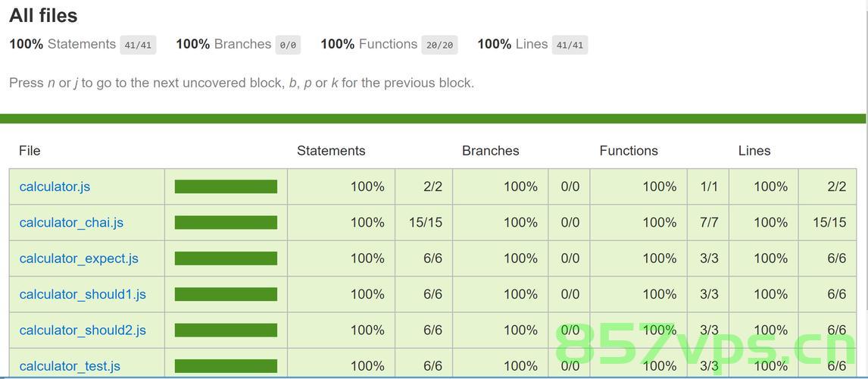868x379 pixels.
Task: Open the calculator_should2.js file link
Action: tap(83, 330)
